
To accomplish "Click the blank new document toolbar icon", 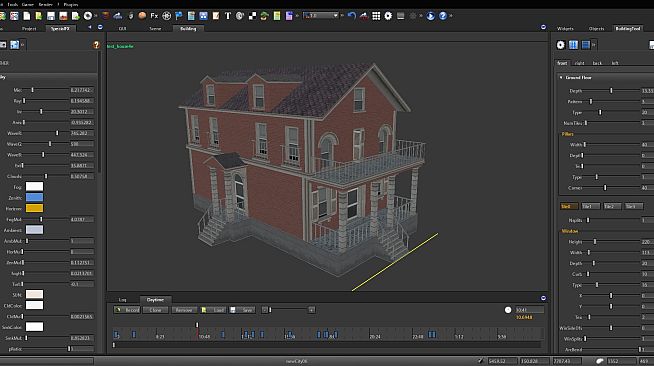I will [x=27, y=16].
